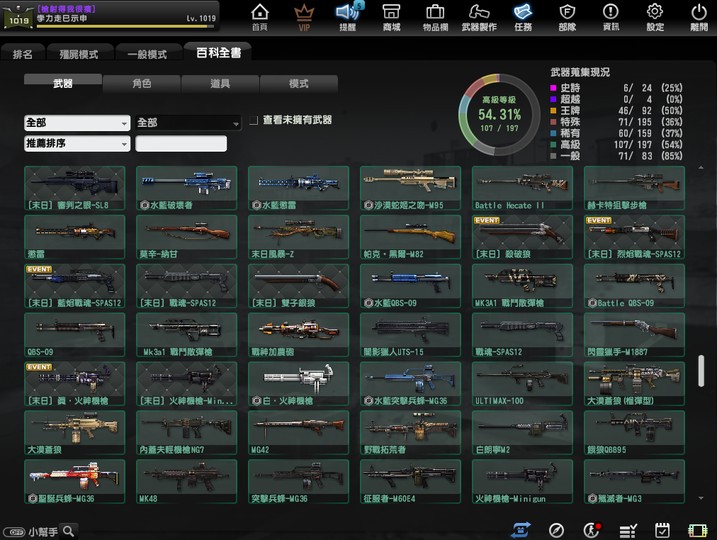Viewport: 717px width, 540px height.
Task: Open the 物品欄 inventory briefcase icon
Action: click(435, 16)
